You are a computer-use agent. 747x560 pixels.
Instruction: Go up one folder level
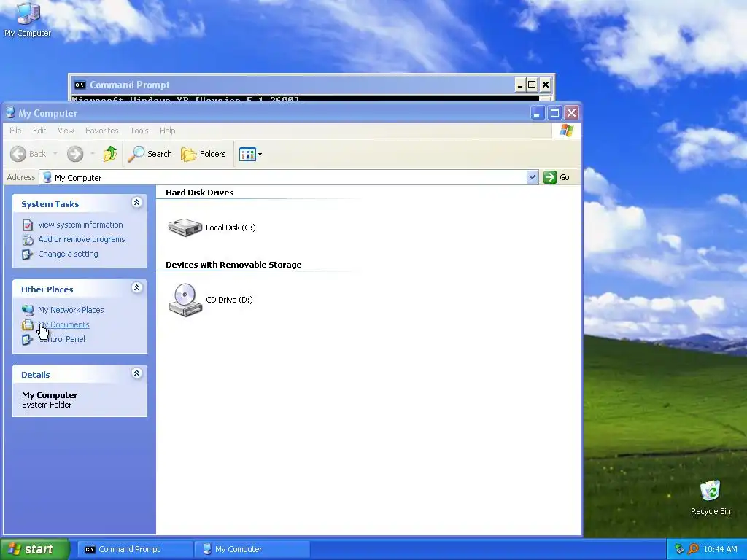(x=110, y=154)
